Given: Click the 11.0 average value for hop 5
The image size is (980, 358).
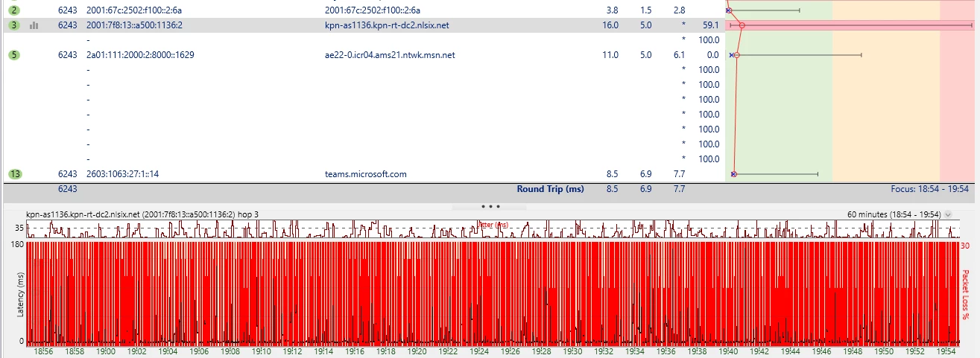Looking at the screenshot, I should tap(610, 55).
